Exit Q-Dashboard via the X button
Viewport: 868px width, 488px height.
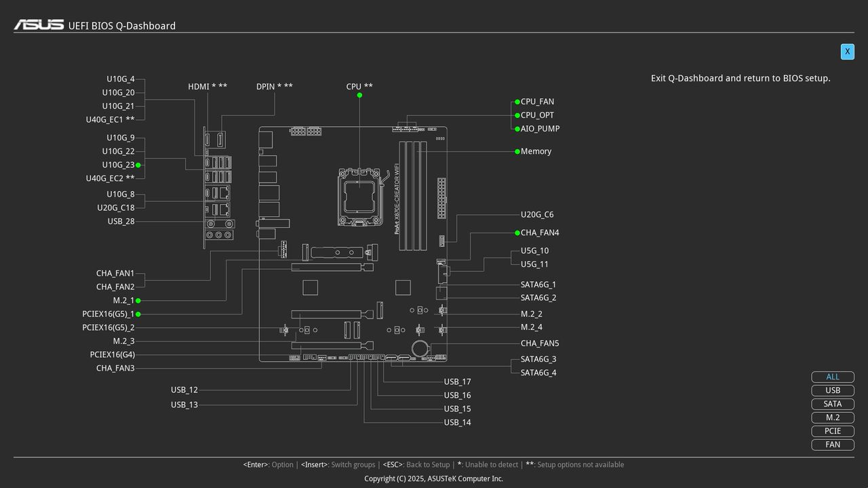(847, 52)
